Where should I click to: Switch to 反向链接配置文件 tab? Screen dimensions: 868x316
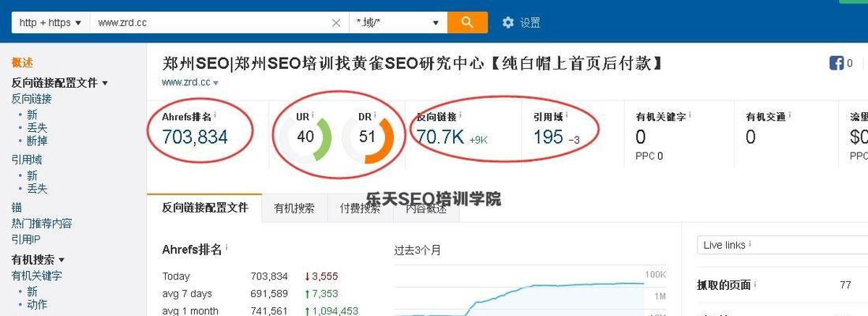(205, 208)
